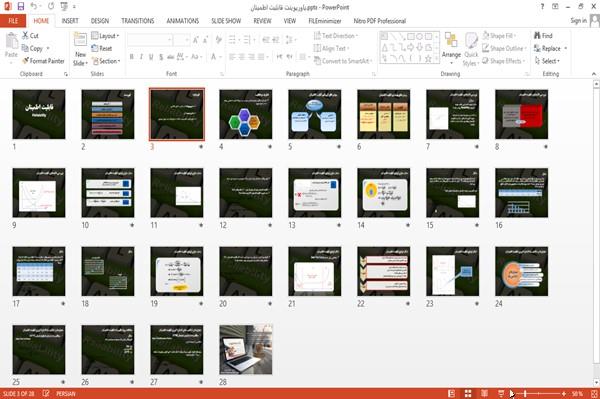
Task: Select slide 1 title thumbnail
Action: click(x=39, y=114)
